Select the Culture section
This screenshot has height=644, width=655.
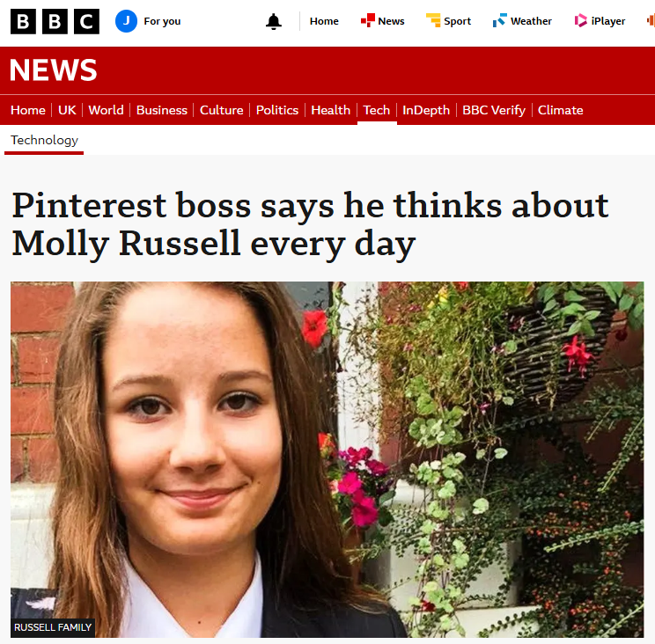(221, 110)
